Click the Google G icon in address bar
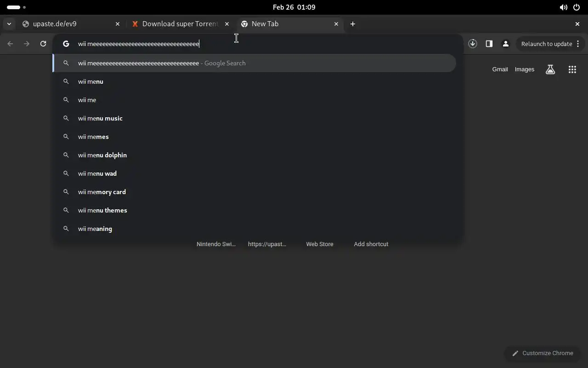 click(x=66, y=44)
